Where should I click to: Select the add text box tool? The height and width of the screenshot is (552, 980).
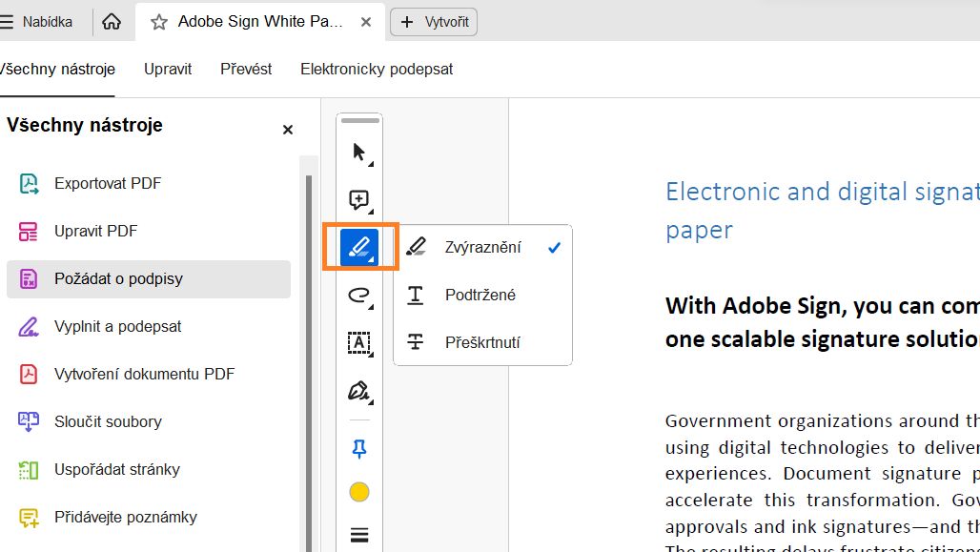pyautogui.click(x=359, y=343)
